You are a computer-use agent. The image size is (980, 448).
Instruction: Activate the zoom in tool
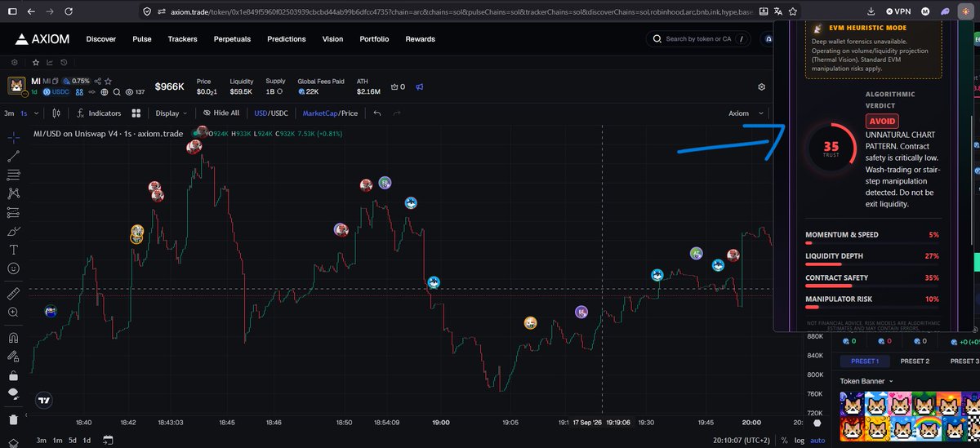click(x=13, y=312)
